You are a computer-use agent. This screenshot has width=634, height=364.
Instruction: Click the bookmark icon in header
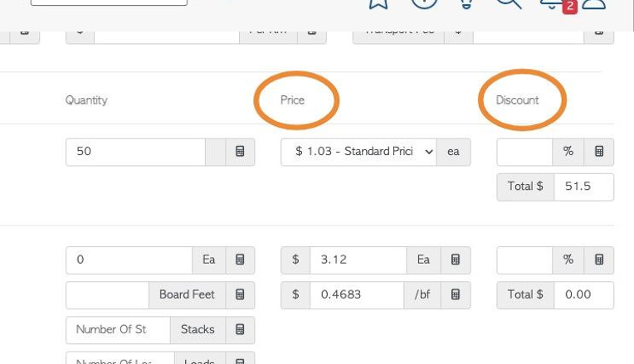[378, 3]
